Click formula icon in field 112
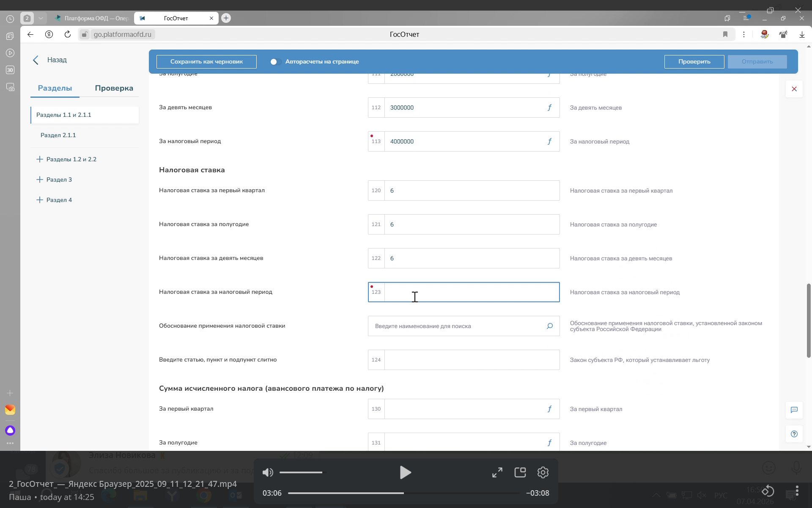812x508 pixels. point(549,108)
